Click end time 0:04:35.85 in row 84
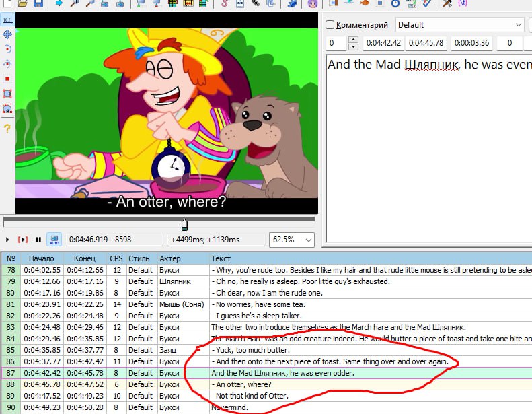The height and width of the screenshot is (414, 532). (85, 339)
